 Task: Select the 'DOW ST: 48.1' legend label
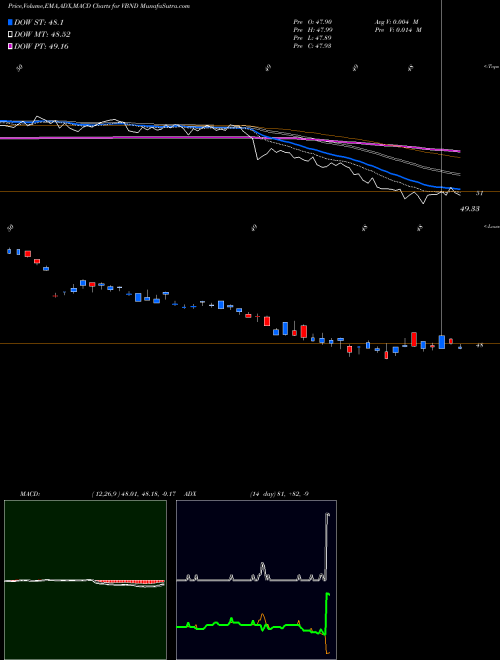(x=39, y=23)
